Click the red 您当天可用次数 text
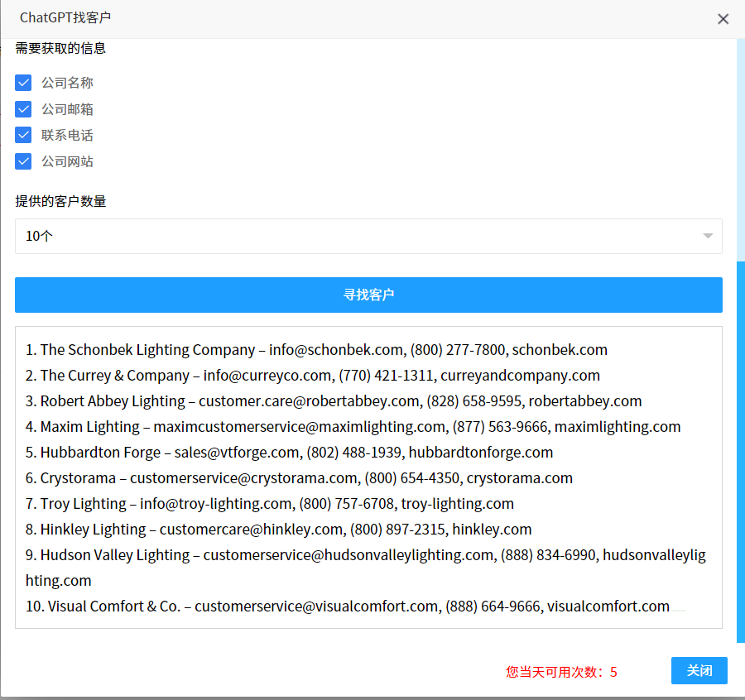 pyautogui.click(x=561, y=672)
